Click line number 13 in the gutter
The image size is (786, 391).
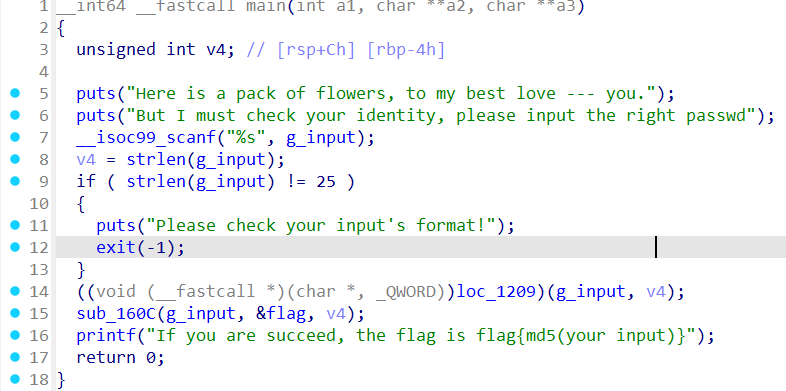39,269
